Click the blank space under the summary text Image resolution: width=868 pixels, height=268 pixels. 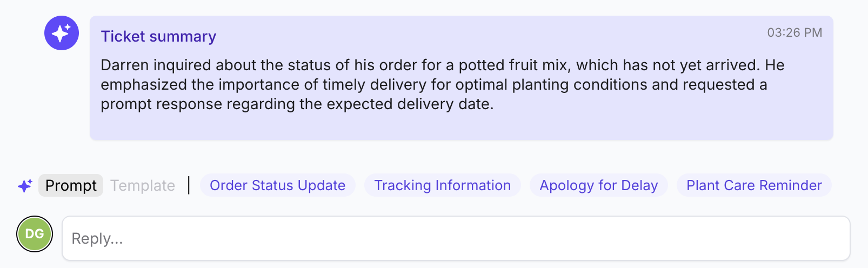point(461,126)
